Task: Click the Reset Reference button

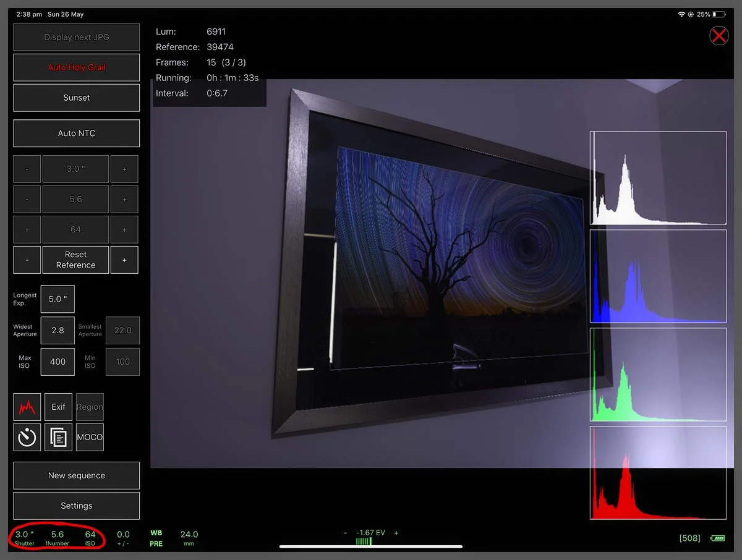Action: coord(75,260)
